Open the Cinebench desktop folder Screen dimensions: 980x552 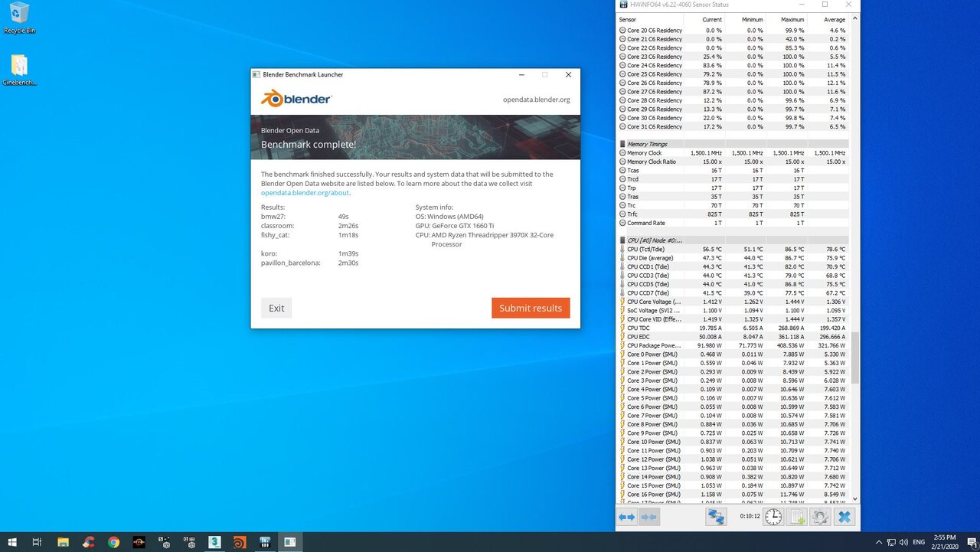(19, 69)
